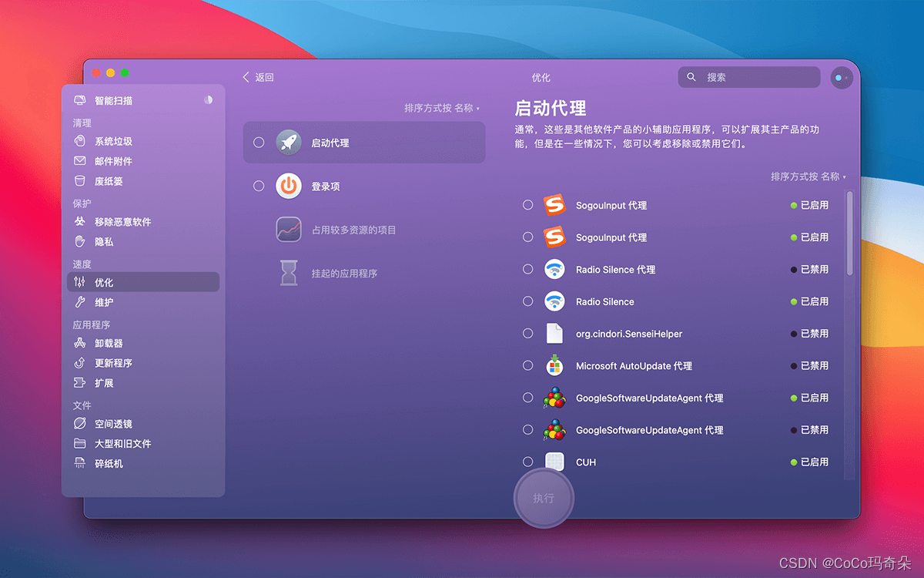Screen dimensions: 924x578
Task: Open 已禁用 status of GoogleSoftwareUpdateAgent 代理
Action: coord(809,430)
